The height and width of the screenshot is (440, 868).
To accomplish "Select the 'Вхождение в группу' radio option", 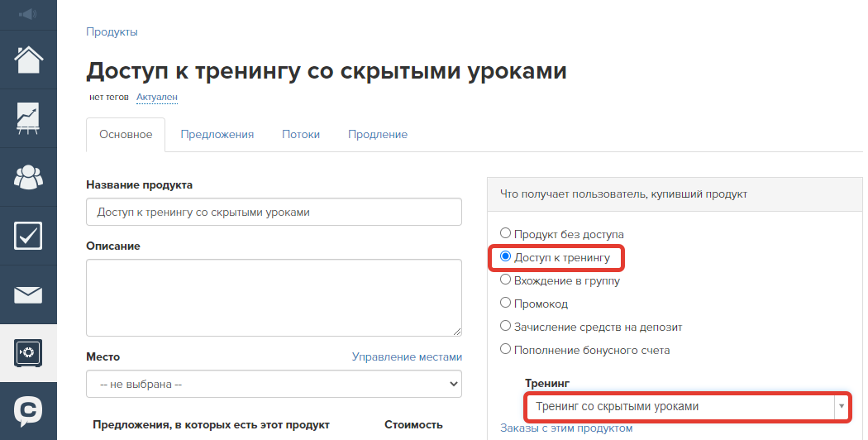I will (506, 280).
